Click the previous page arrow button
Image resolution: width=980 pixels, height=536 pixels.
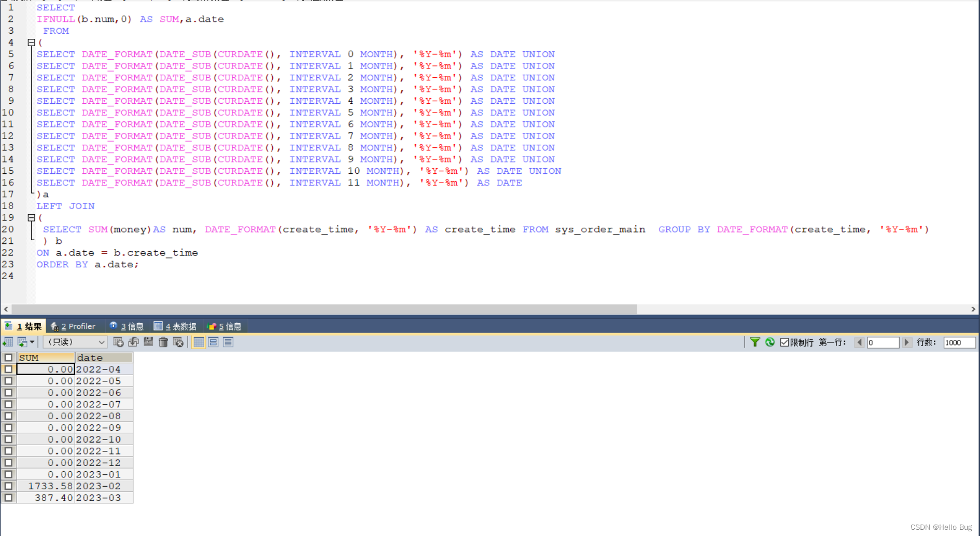859,342
